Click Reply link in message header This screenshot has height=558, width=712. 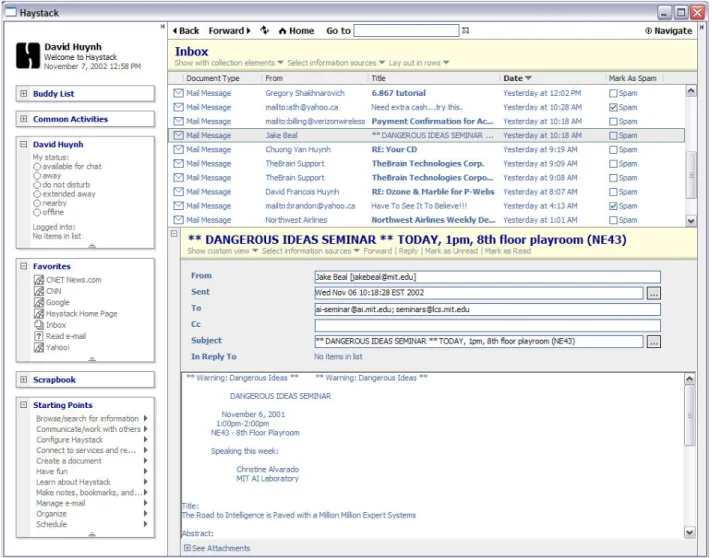point(408,251)
